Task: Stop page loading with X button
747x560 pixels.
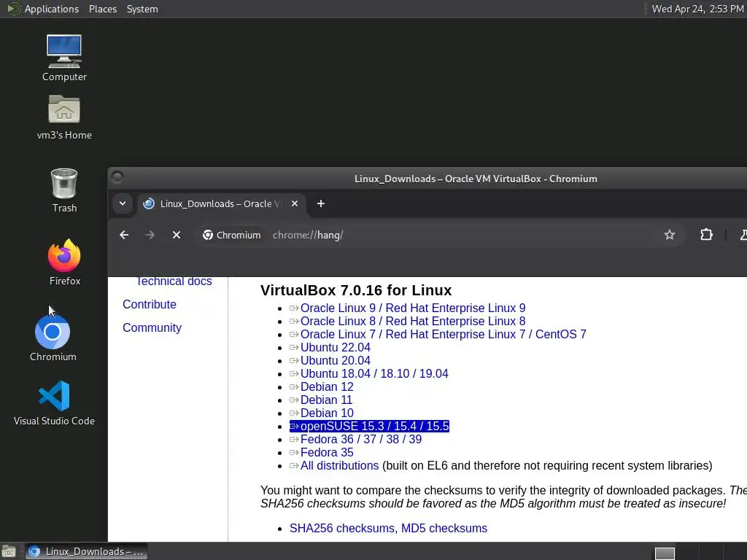Action: (177, 235)
